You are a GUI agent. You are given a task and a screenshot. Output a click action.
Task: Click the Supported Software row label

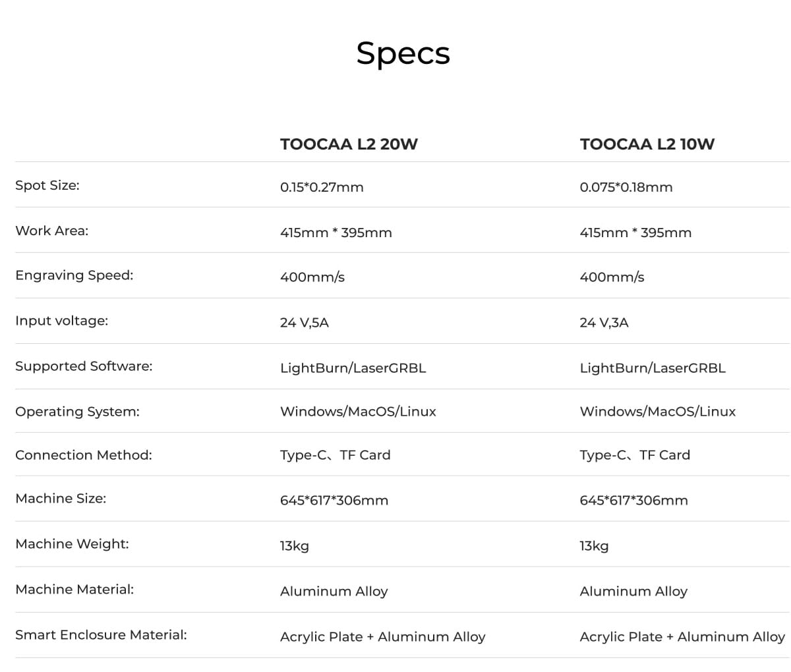click(x=84, y=366)
